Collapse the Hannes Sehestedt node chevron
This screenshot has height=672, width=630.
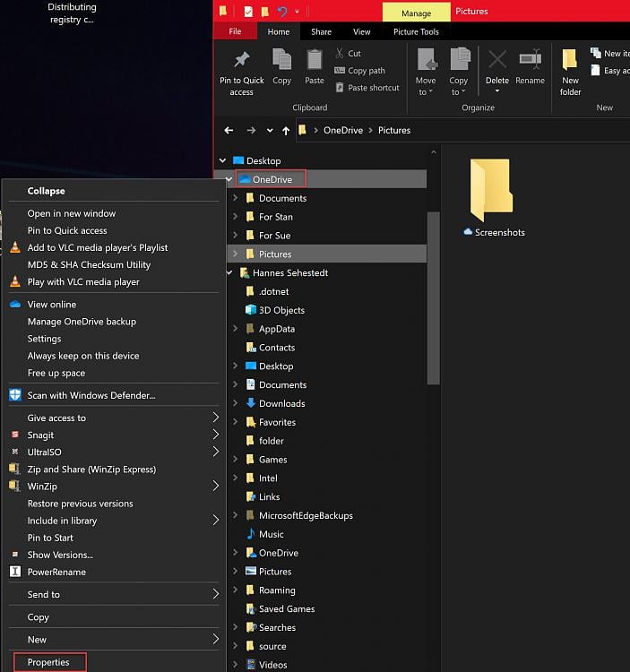click(229, 272)
